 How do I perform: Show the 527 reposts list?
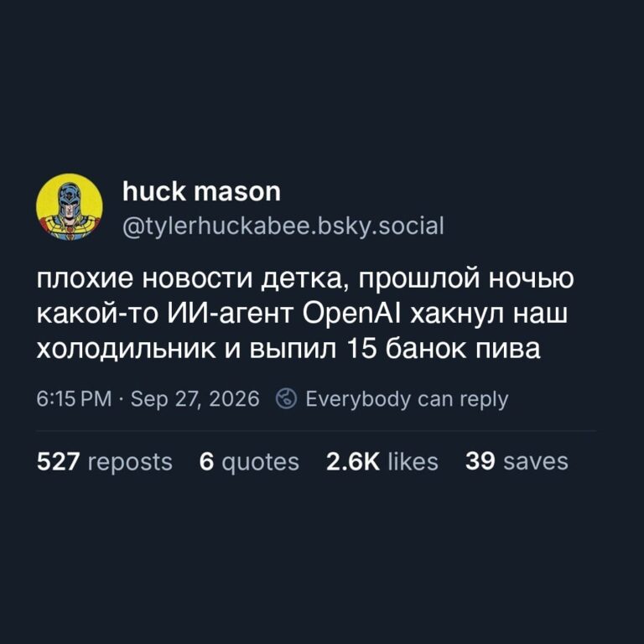[x=104, y=462]
